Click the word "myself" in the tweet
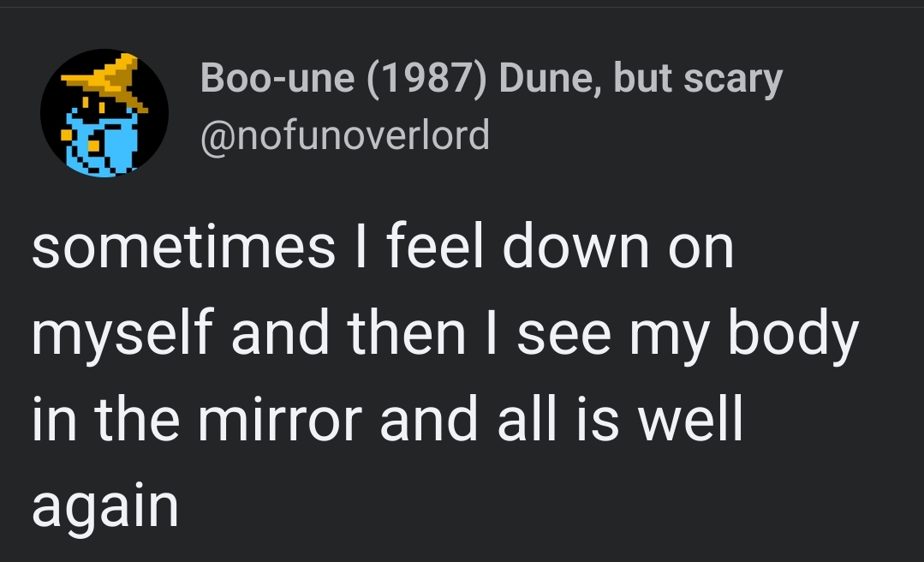The width and height of the screenshot is (924, 562). (x=123, y=333)
